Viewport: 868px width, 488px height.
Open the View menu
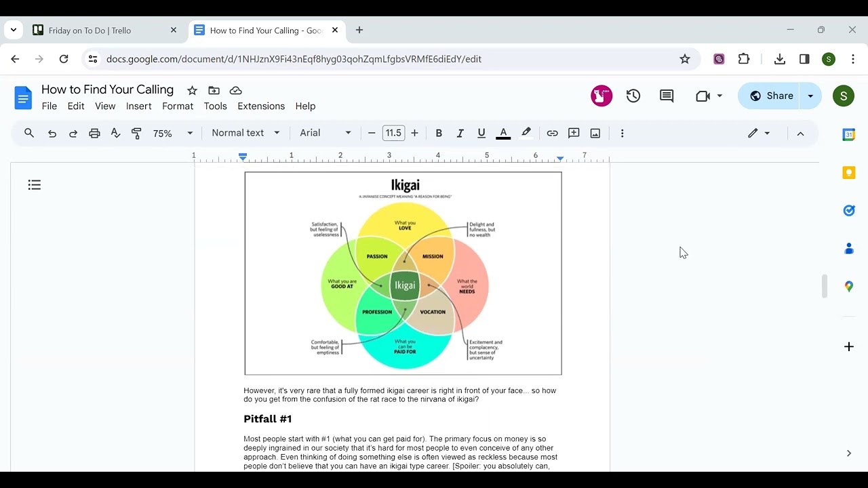pos(105,106)
